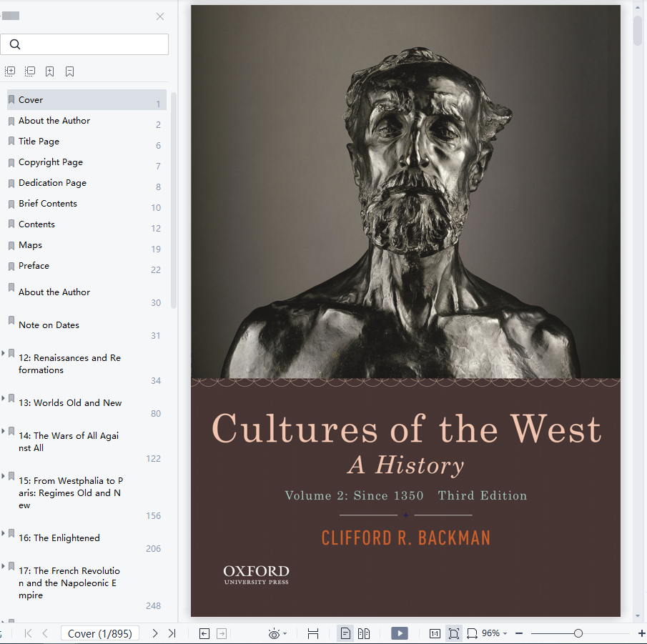Screen dimensions: 647x644
Task: Go forward to next view
Action: (x=222, y=633)
